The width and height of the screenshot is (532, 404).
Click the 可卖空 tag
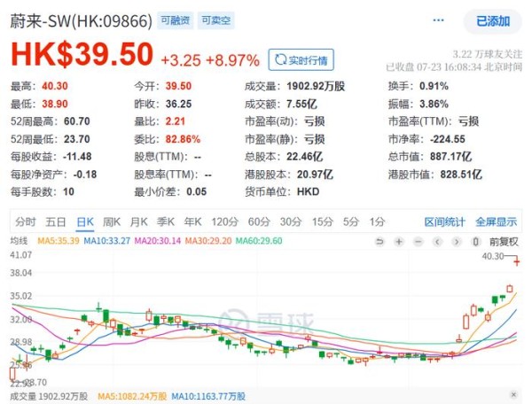pyautogui.click(x=215, y=20)
